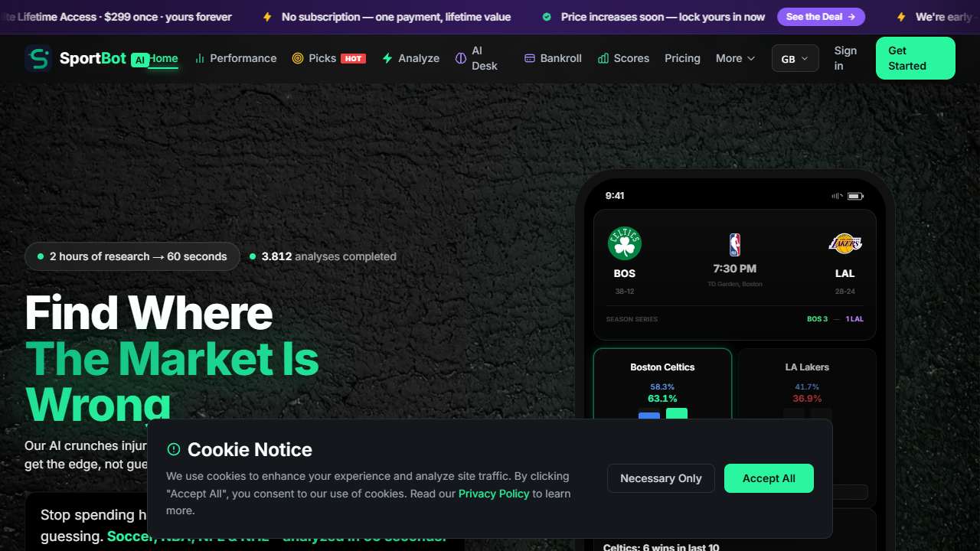The image size is (980, 551).
Task: Click the Analyze lightning bolt icon
Action: tap(387, 58)
